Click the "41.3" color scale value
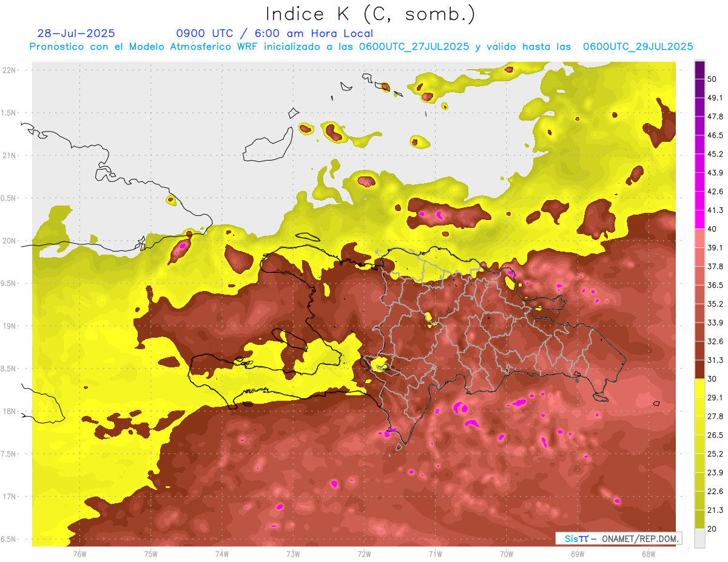Screen dimensions: 728x562 click(715, 210)
